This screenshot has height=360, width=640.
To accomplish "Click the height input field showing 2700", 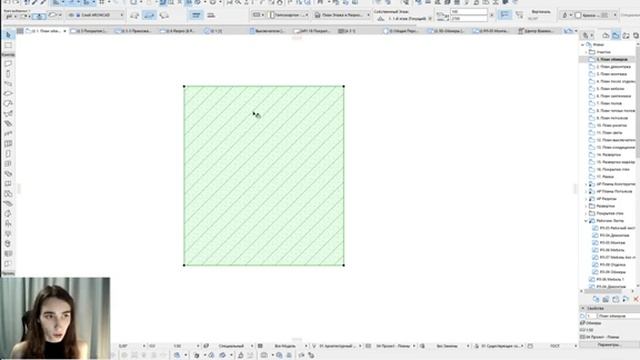I will point(469,19).
